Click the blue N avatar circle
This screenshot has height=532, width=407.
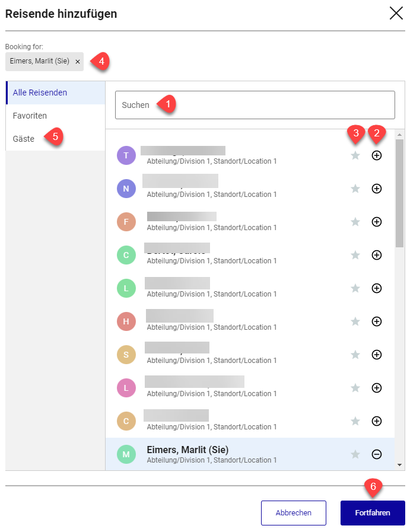coord(126,189)
